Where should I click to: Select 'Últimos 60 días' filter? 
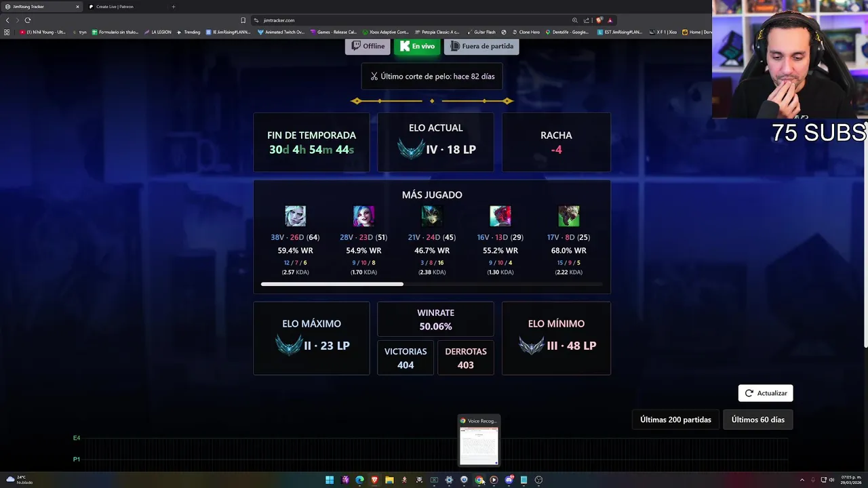coord(758,420)
